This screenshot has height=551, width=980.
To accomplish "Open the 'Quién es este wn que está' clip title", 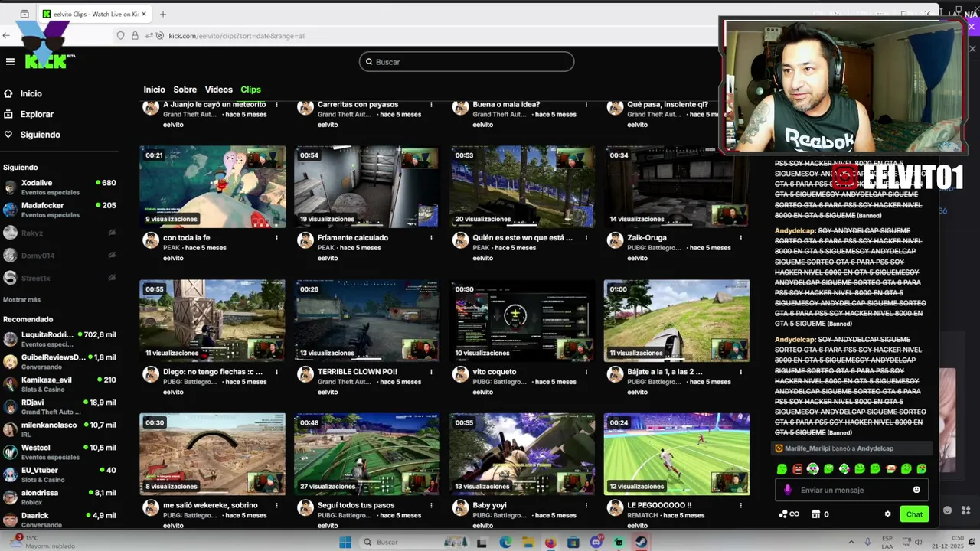I will pos(523,238).
